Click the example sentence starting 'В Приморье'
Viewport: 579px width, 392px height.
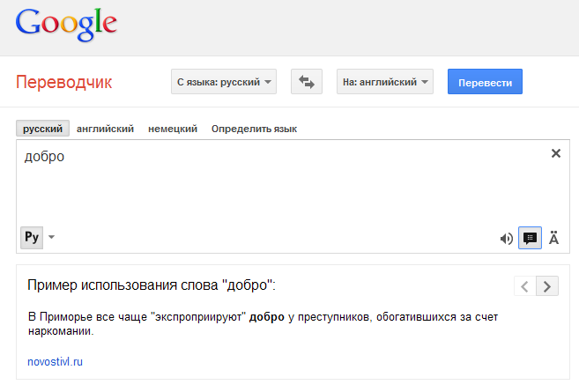tap(263, 323)
